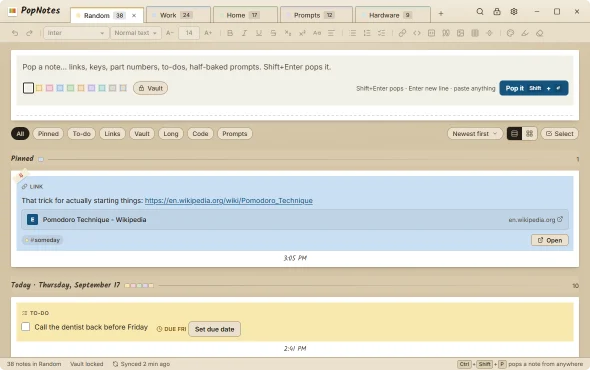Open the text alignment option
The image size is (590, 370).
pos(331,33)
